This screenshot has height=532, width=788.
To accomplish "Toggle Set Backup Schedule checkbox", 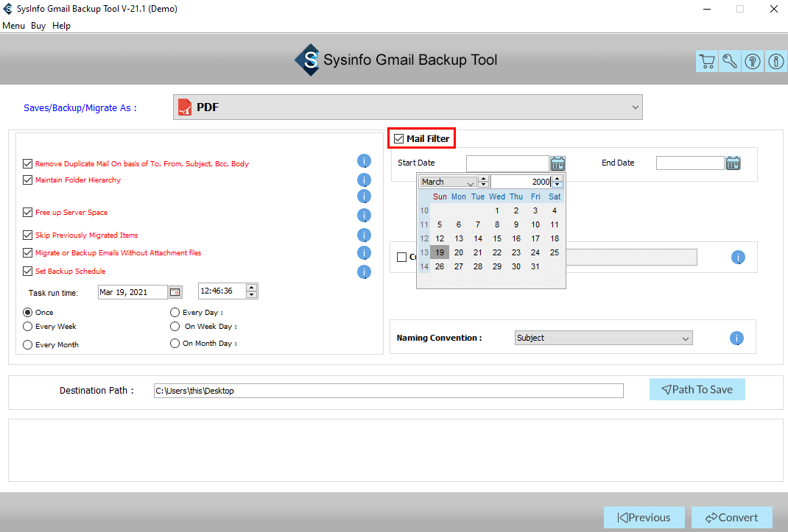I will tap(28, 272).
